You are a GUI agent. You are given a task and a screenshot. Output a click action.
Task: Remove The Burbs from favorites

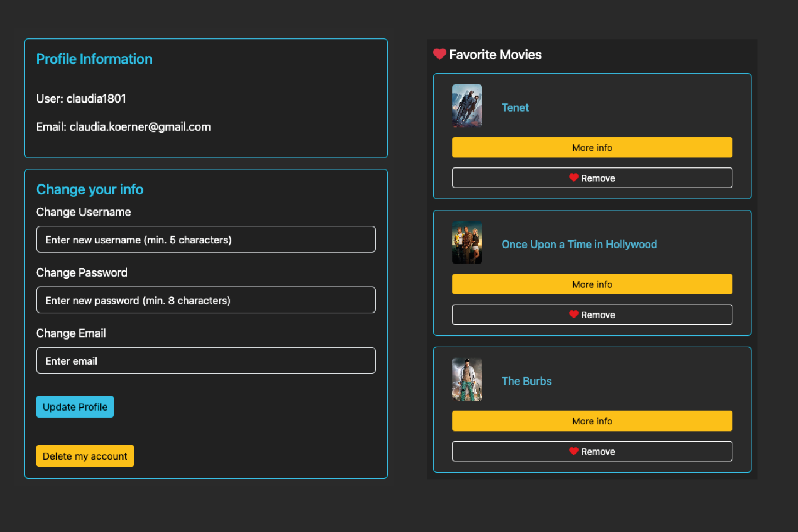592,451
